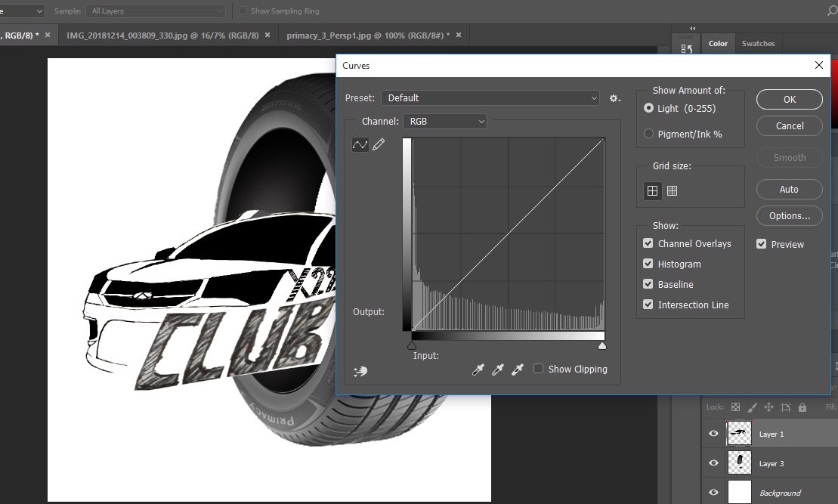Close the Curves dialog with X
Image resolution: width=838 pixels, height=504 pixels.
[819, 65]
